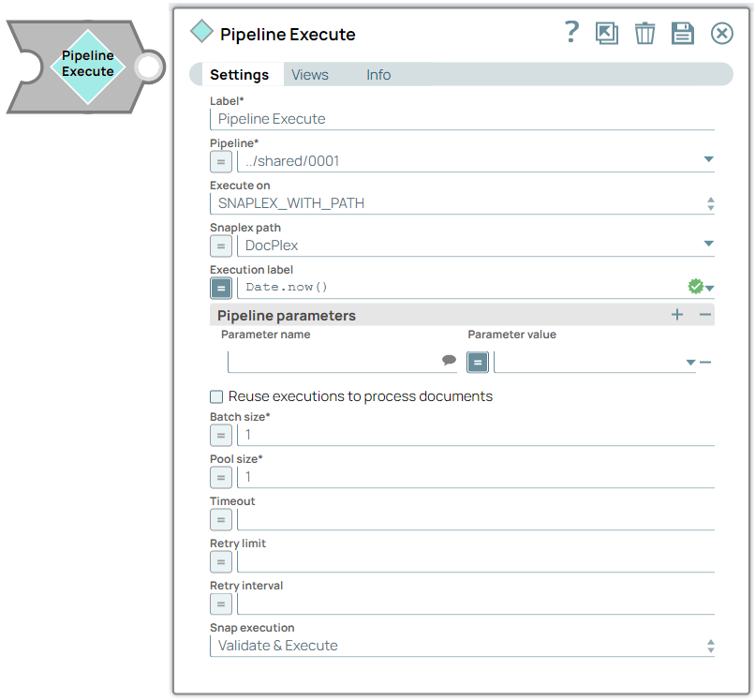Open the help question mark icon
This screenshot has height=700, width=755.
[571, 33]
